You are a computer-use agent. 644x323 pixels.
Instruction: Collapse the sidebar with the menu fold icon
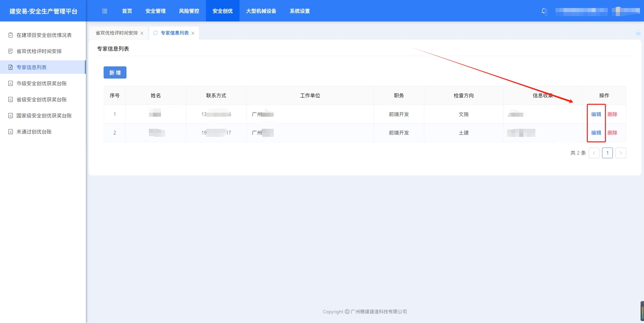(x=105, y=11)
